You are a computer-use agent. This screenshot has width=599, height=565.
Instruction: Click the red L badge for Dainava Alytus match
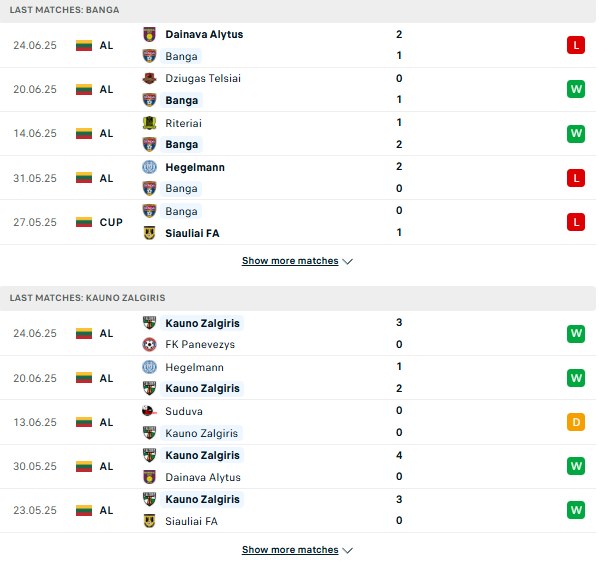[576, 45]
